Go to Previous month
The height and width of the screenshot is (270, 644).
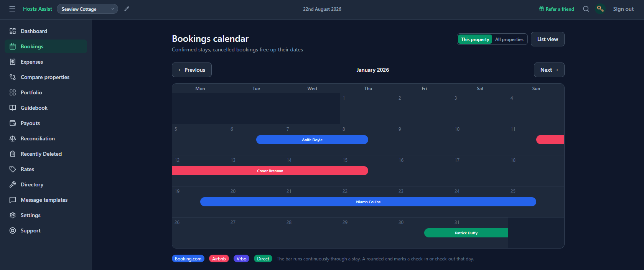point(192,70)
